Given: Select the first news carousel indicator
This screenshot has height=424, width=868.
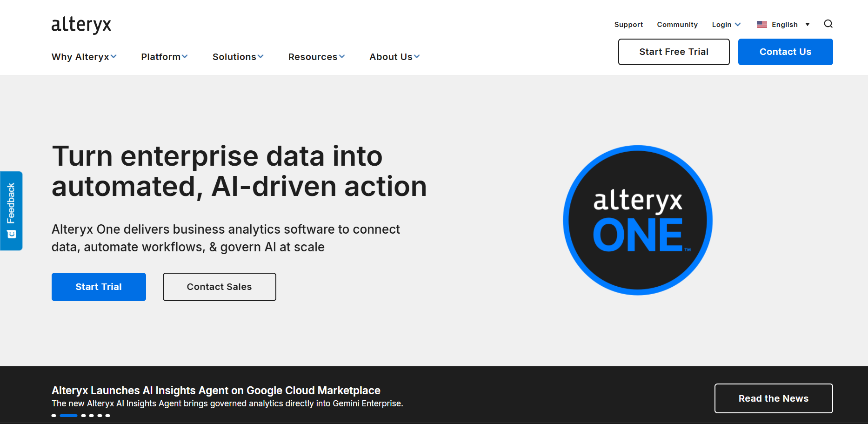Looking at the screenshot, I should [x=54, y=415].
